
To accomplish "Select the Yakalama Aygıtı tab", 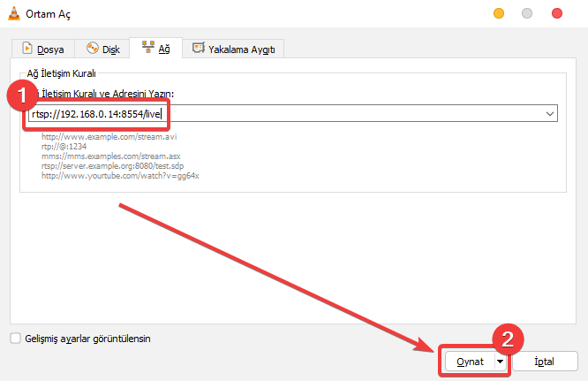I will click(x=238, y=49).
